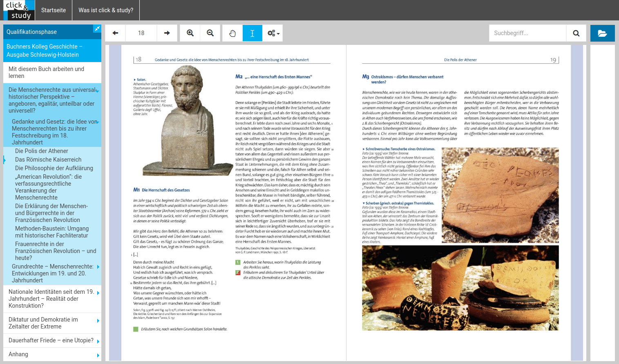Expand Nationale Identitäten seit dem 19. Jahrhundert

(x=98, y=293)
